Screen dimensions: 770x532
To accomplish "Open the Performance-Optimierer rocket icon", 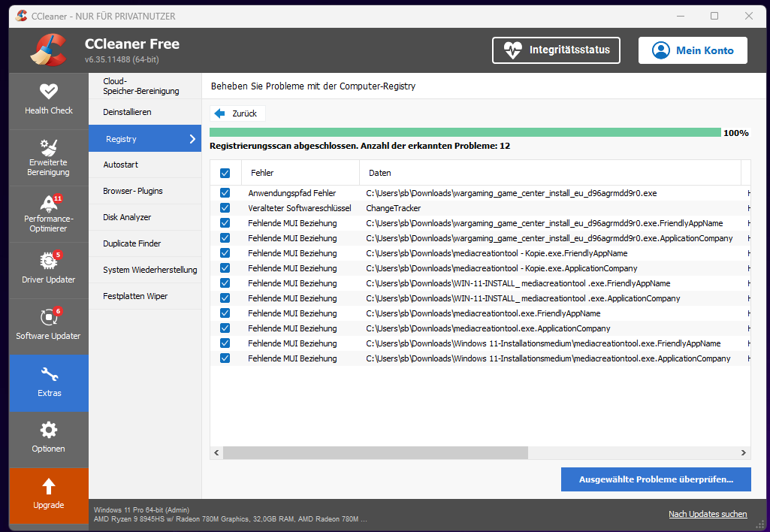I will [49, 203].
